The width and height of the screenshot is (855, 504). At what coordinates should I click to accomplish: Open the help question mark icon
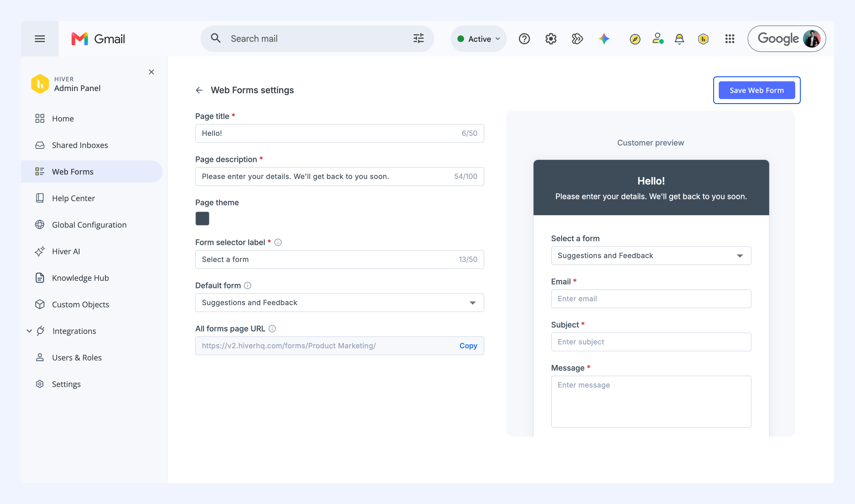524,39
